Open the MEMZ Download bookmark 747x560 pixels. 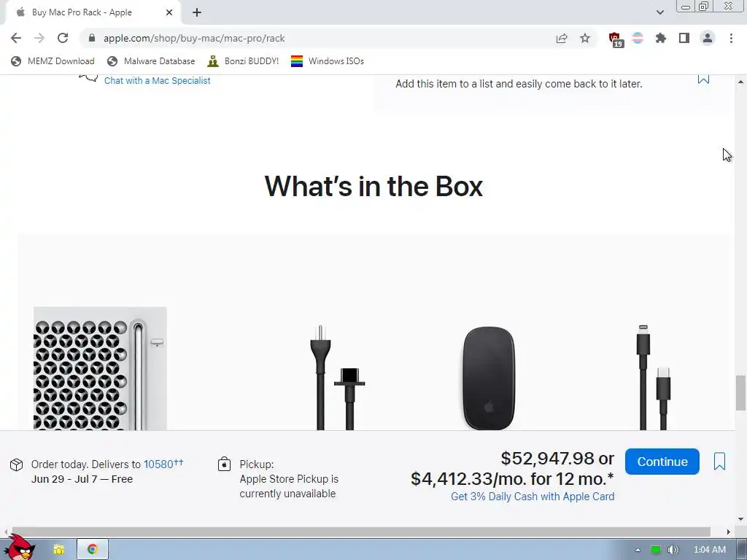53,61
